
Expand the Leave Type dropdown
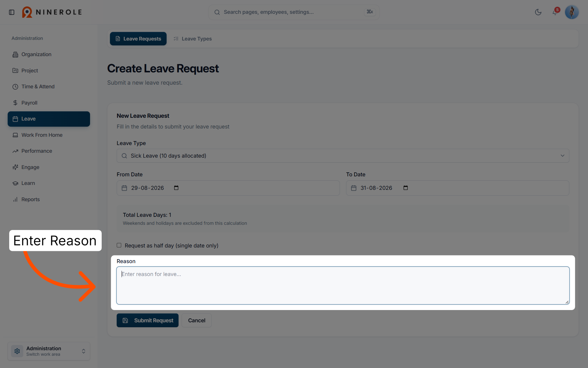343,156
